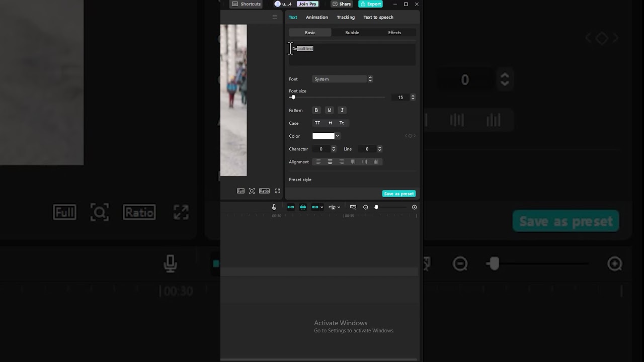Screen dimensions: 644x362
Task: Select vertical bottom alignment
Action: click(x=376, y=162)
